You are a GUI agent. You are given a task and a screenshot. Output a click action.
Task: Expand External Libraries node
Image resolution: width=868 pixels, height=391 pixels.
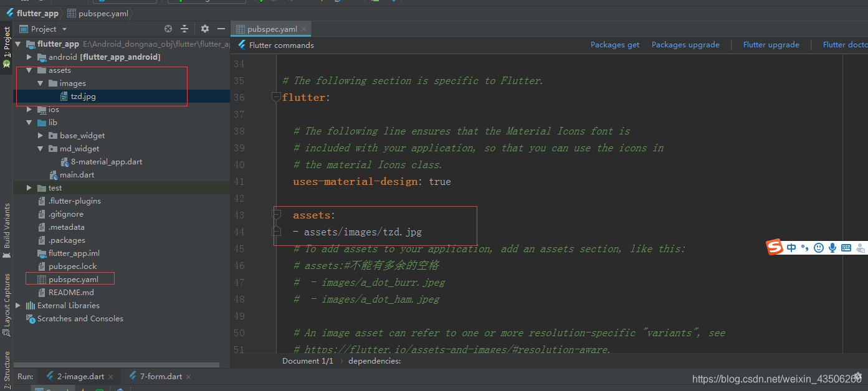coord(18,306)
